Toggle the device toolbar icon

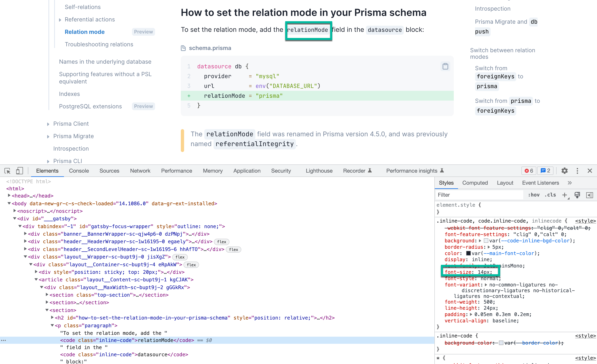point(19,171)
